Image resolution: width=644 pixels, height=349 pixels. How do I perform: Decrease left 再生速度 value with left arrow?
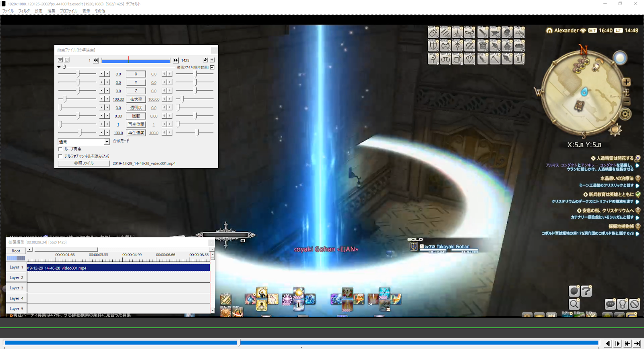(102, 132)
